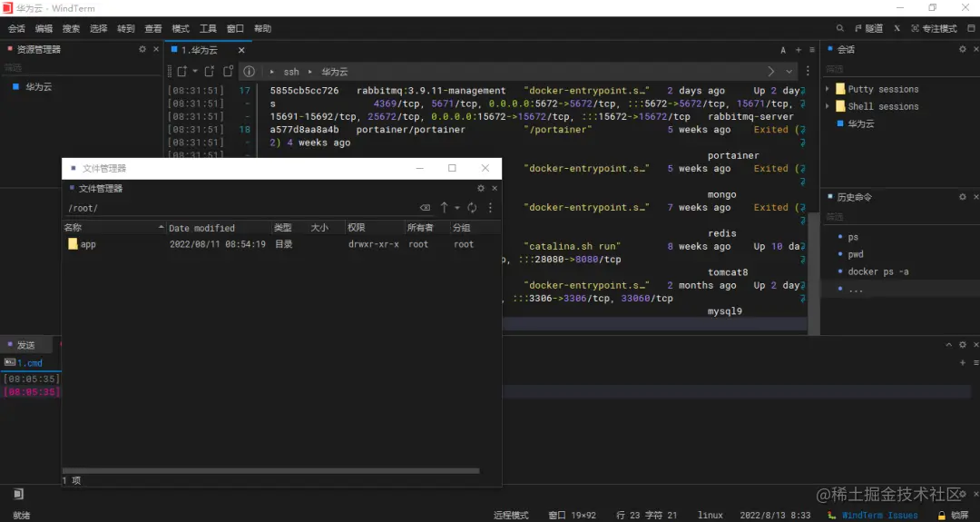Open settings gear of 资源管理器 panel
980x522 pixels.
click(x=142, y=49)
